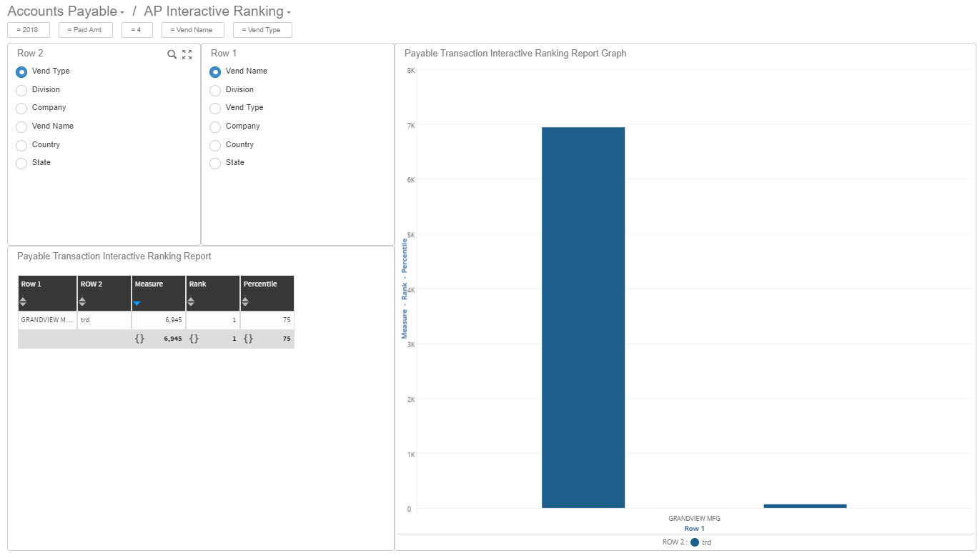980x558 pixels.
Task: Select Division in the Row 2 panel
Action: coord(21,89)
